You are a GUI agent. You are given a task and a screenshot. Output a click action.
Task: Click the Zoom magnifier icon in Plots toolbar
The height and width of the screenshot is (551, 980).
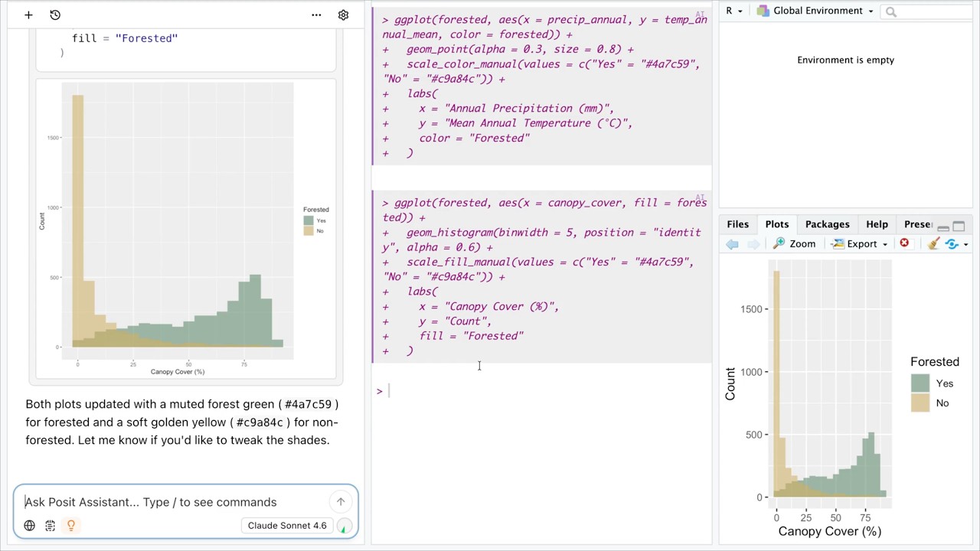click(x=779, y=244)
